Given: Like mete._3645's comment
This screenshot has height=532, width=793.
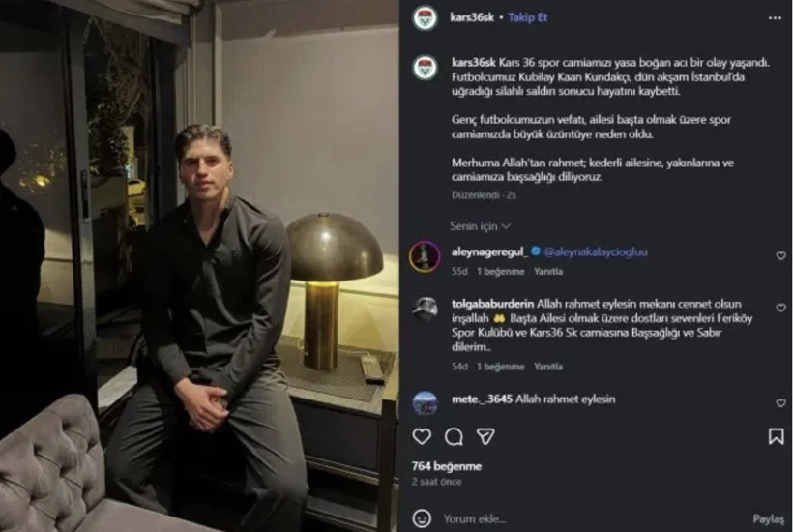Looking at the screenshot, I should pos(780,403).
